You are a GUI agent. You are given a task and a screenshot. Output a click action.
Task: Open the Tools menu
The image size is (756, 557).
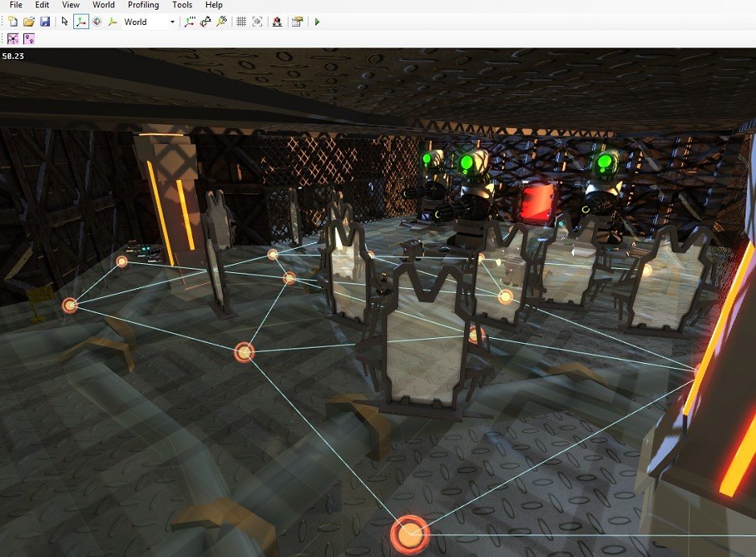point(183,5)
